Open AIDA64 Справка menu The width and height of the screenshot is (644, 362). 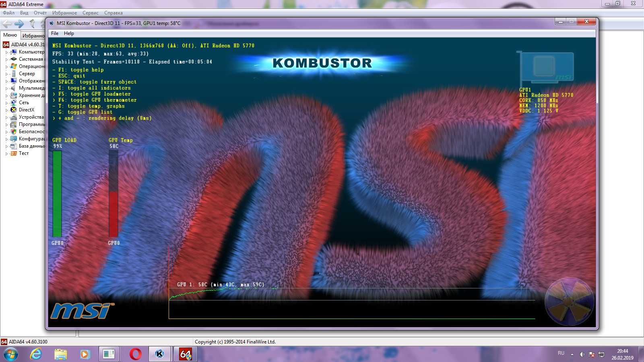click(114, 13)
